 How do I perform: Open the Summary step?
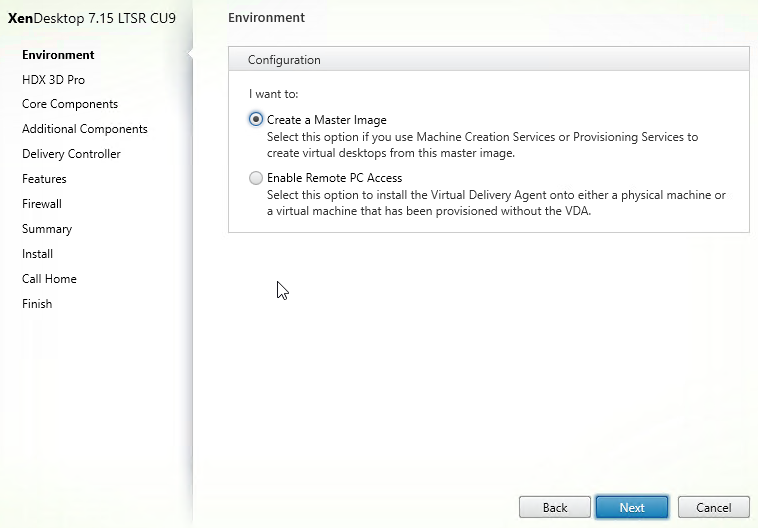click(x=47, y=229)
